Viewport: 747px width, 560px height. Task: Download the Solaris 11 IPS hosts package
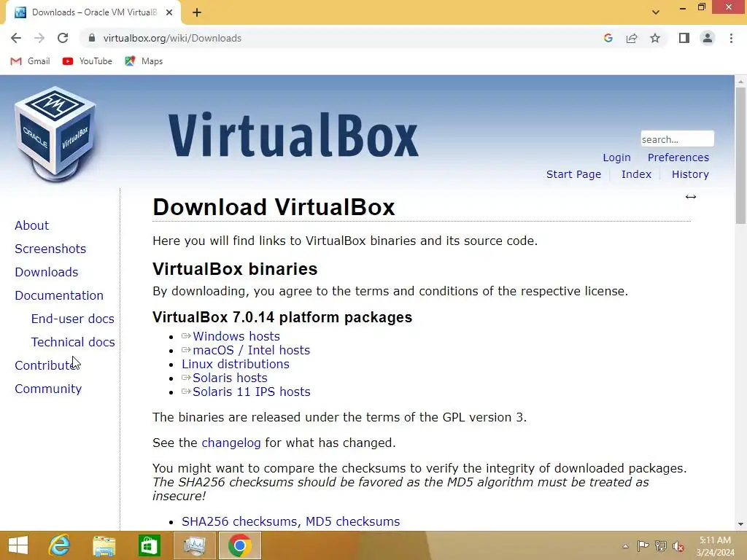pos(251,392)
